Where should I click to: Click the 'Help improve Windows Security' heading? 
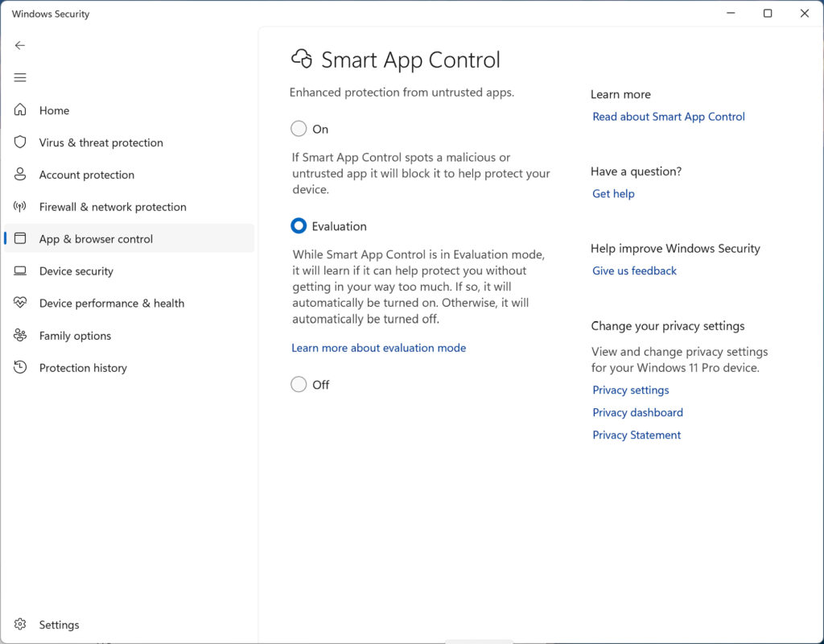coord(675,249)
